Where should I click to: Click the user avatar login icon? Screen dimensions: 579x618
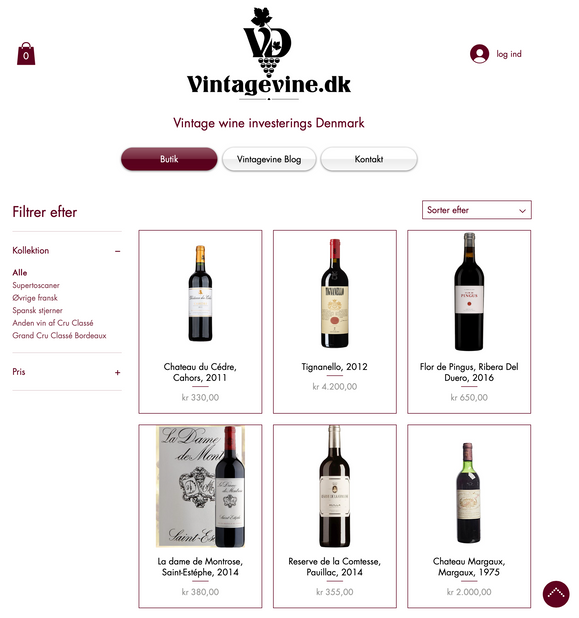point(479,54)
